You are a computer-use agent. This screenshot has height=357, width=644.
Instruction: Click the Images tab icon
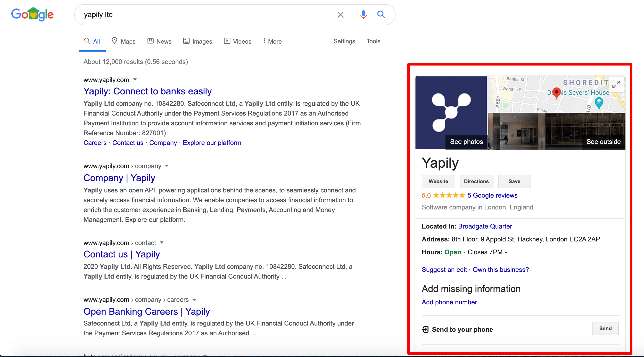(x=185, y=41)
